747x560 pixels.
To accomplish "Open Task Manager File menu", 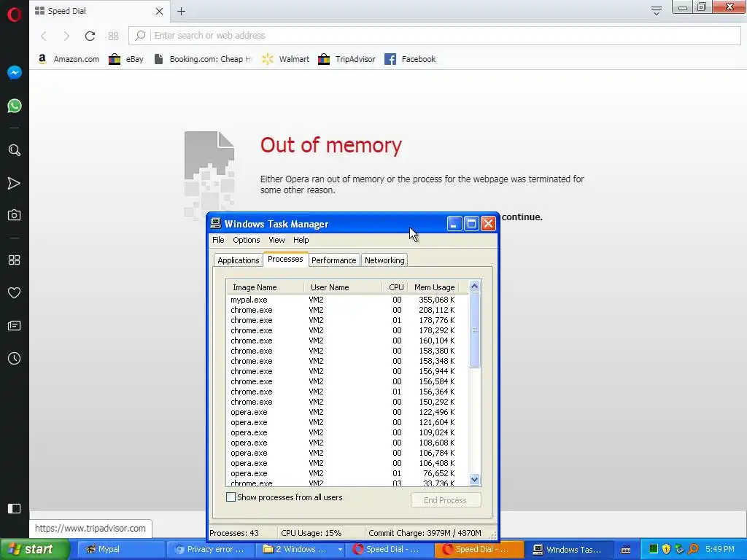I will pyautogui.click(x=218, y=240).
